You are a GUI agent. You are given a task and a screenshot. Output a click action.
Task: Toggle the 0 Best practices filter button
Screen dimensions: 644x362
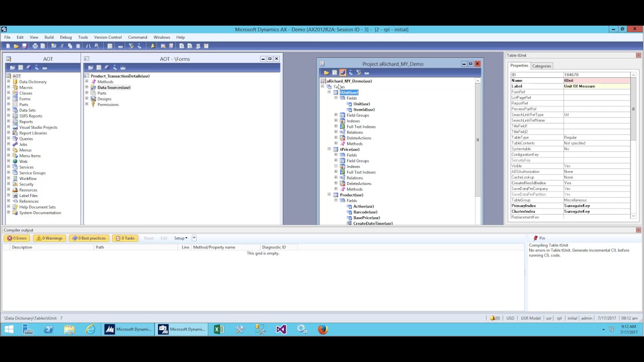89,238
